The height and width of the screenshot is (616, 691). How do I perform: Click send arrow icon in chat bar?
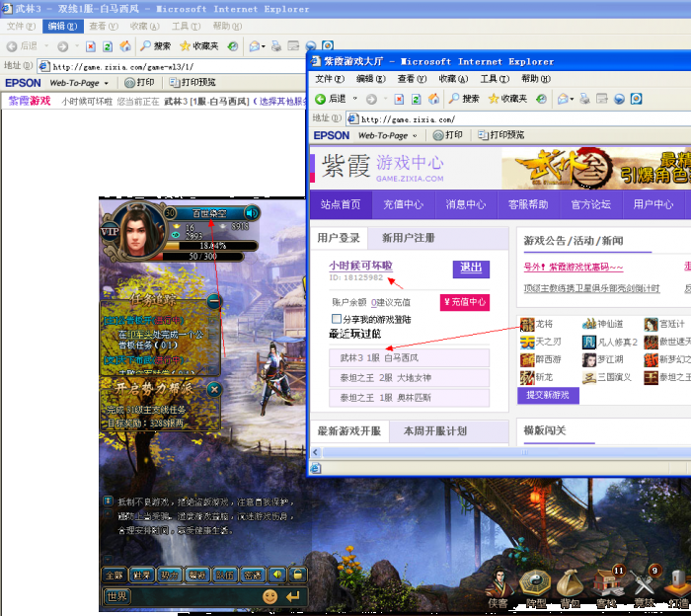pyautogui.click(x=293, y=596)
